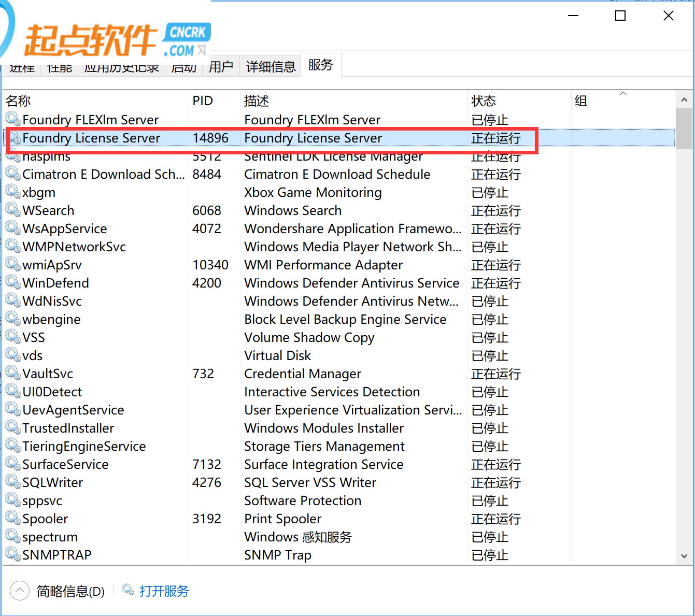Viewport: 695px width, 616px height.
Task: Click service icon next to UevAgentService
Action: [13, 409]
